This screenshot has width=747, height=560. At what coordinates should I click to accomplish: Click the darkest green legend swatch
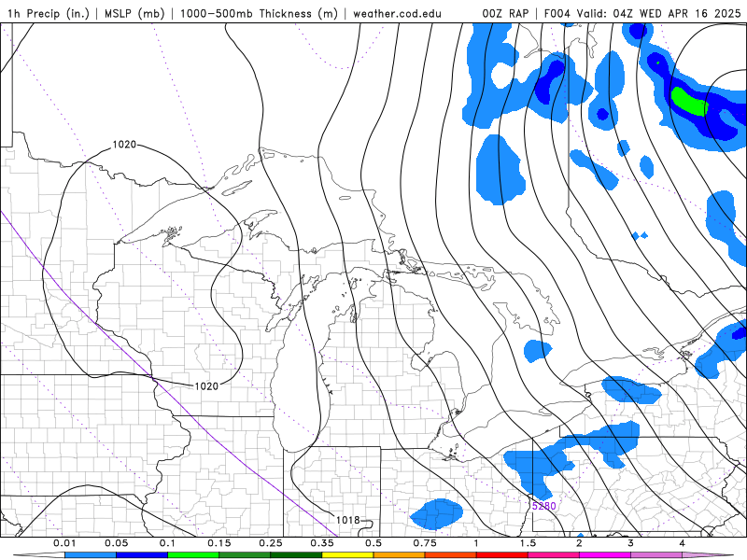pyautogui.click(x=296, y=555)
